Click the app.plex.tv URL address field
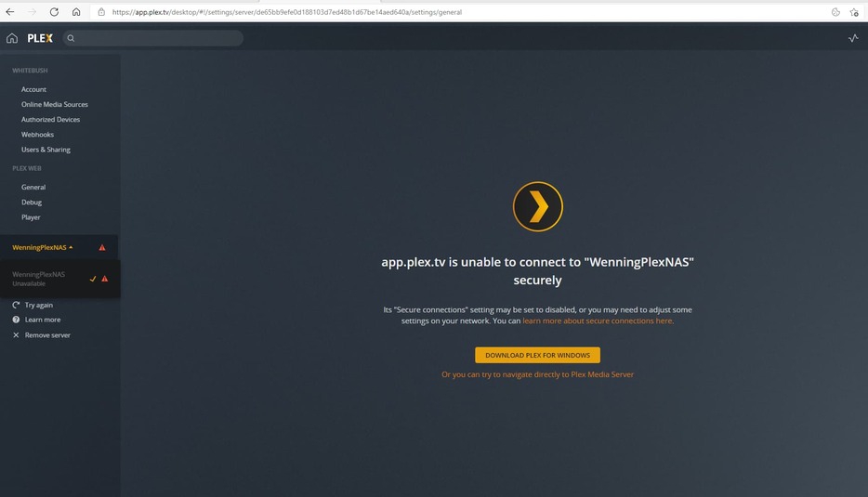Viewport: 868px width, 497px height. [287, 12]
